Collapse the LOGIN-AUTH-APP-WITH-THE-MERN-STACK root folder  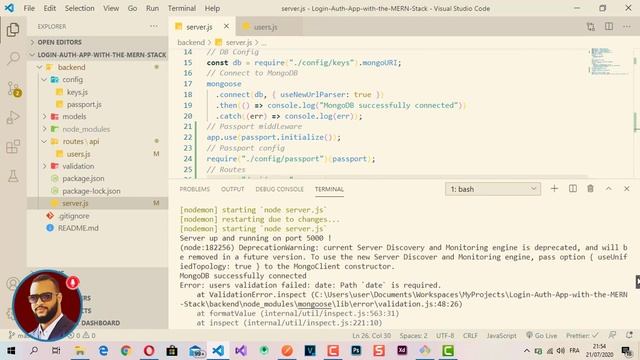[98, 55]
